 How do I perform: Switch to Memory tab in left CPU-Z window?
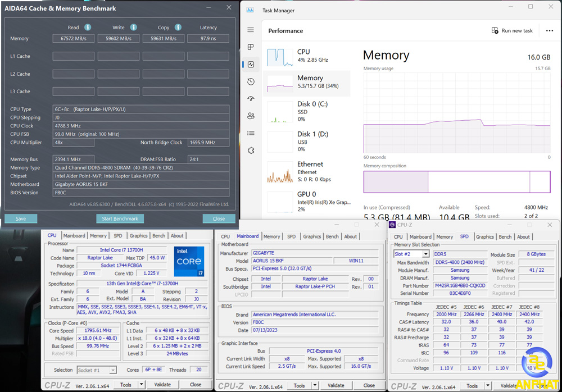tap(98, 236)
